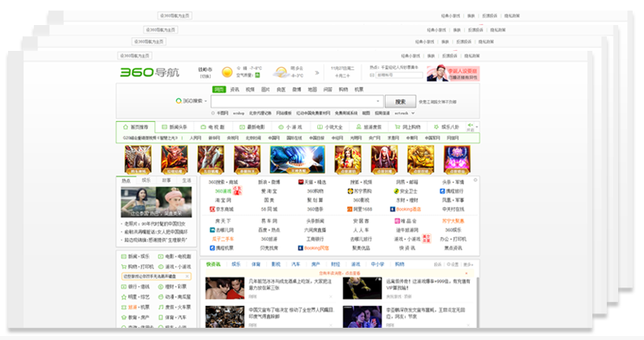Click the 唯品会 pink icon
This screenshot has height=340, width=644.
tap(397, 220)
